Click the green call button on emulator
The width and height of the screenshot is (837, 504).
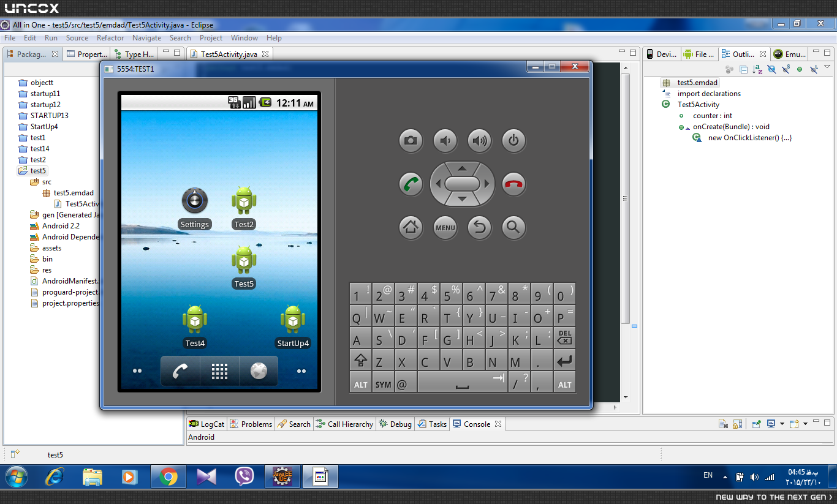[x=411, y=184]
